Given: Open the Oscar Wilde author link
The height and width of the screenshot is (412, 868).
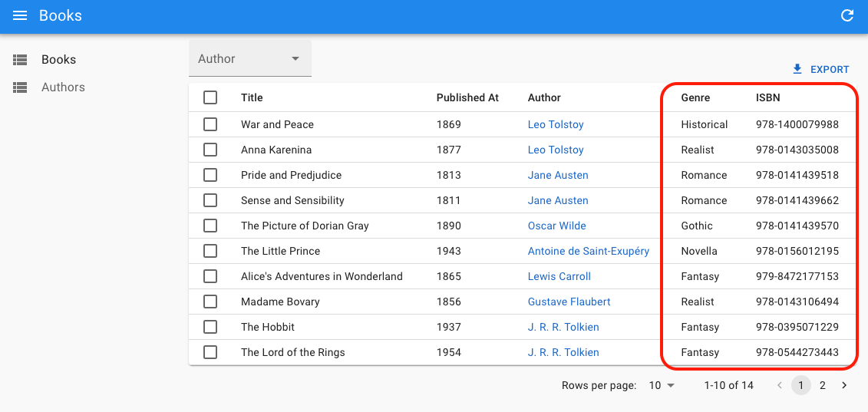Looking at the screenshot, I should pyautogui.click(x=556, y=226).
